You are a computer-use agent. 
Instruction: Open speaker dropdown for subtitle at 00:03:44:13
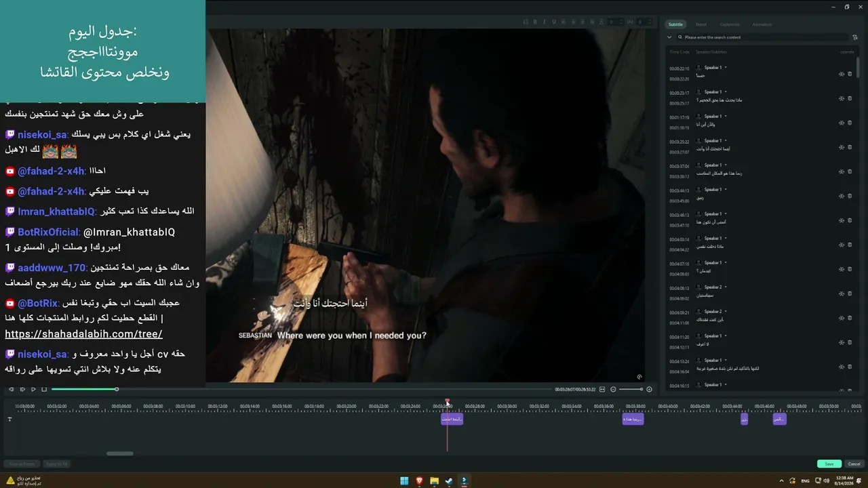click(x=726, y=190)
